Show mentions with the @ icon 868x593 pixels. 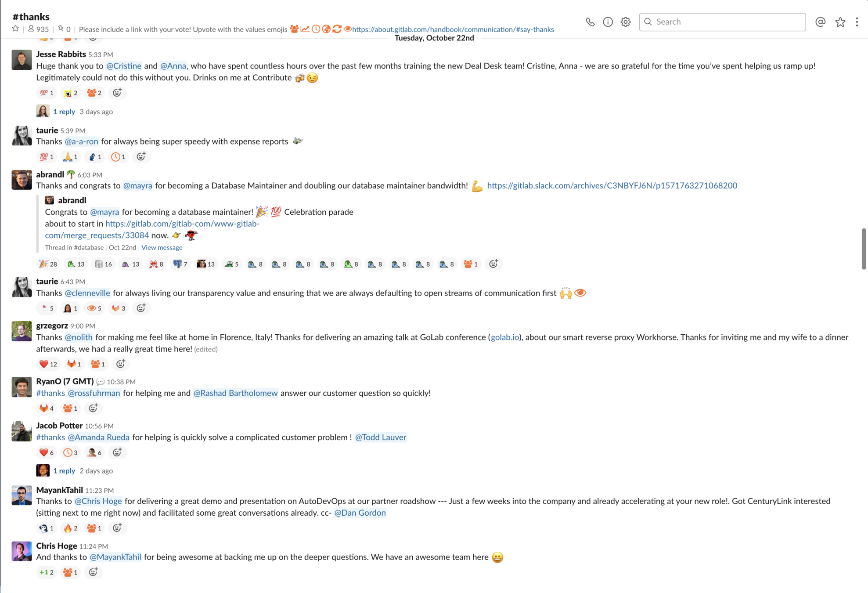pyautogui.click(x=820, y=22)
